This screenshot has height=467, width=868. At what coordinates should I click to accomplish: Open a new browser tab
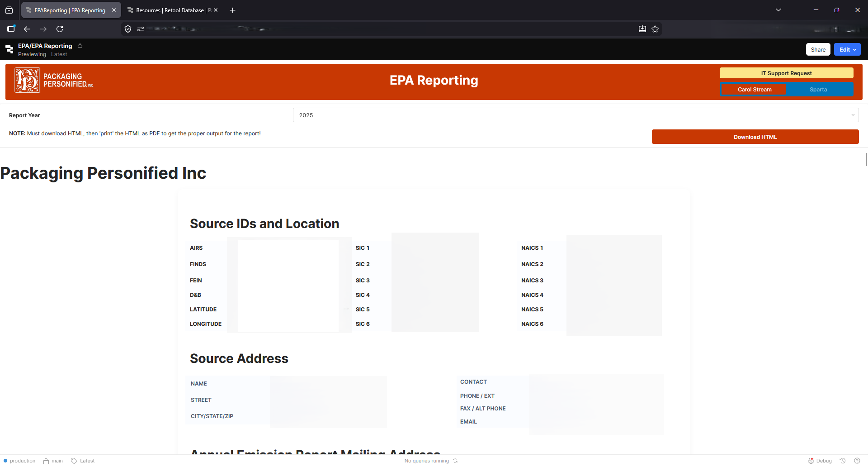tap(233, 10)
